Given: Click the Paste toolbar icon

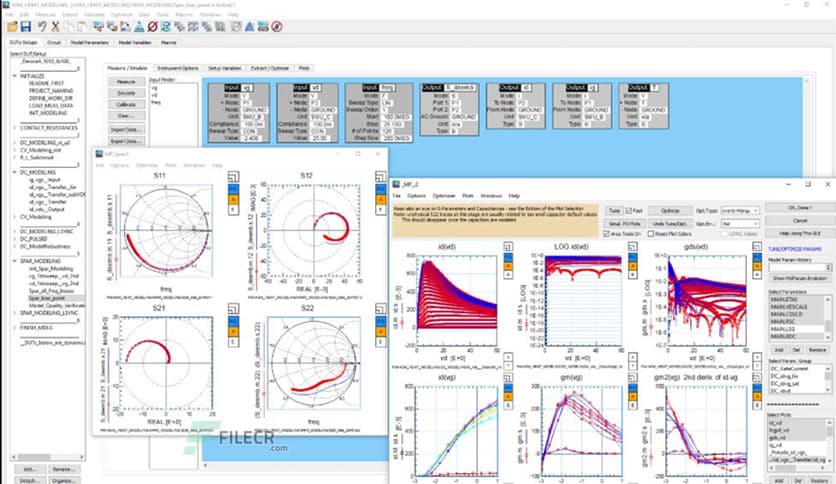Looking at the screenshot, I should (x=82, y=26).
